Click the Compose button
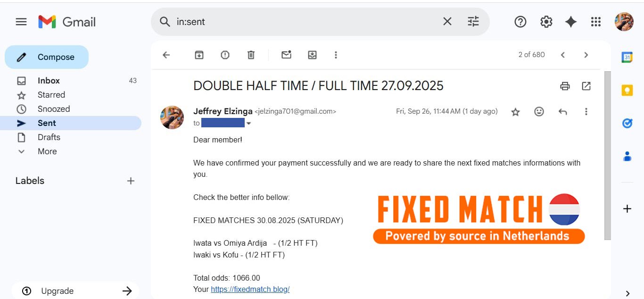Screen dimensions: 644x299 point(47,57)
